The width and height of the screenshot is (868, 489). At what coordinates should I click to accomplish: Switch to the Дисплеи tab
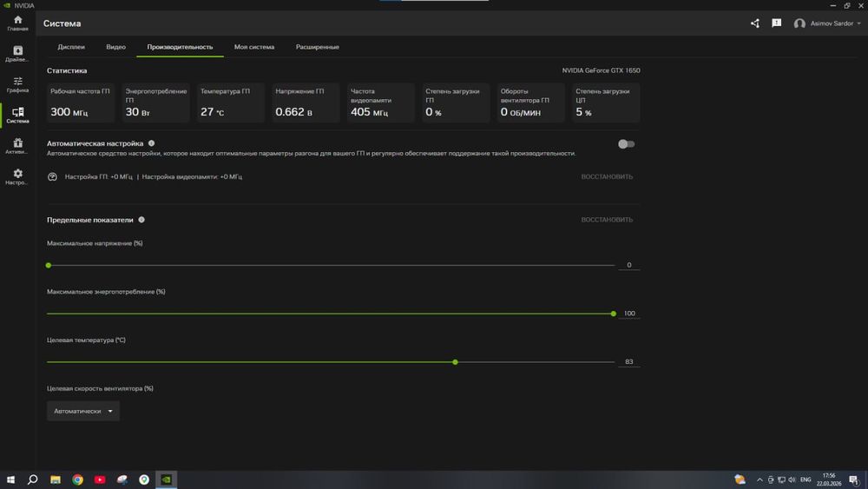pos(71,47)
